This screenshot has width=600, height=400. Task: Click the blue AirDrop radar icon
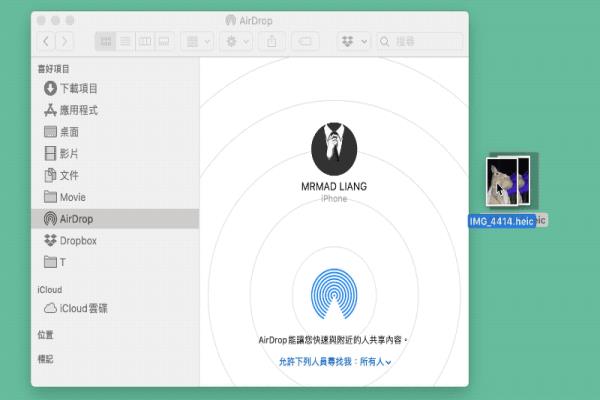point(334,294)
